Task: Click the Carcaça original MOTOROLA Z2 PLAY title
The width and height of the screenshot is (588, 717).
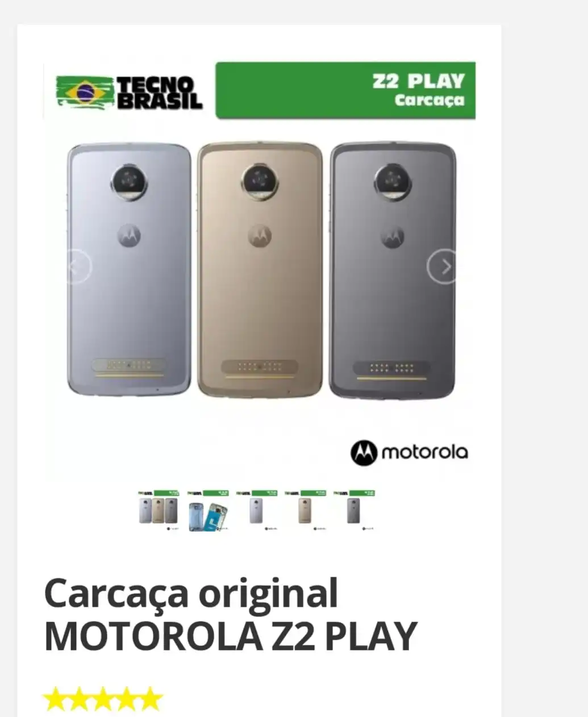Action: 231,615
